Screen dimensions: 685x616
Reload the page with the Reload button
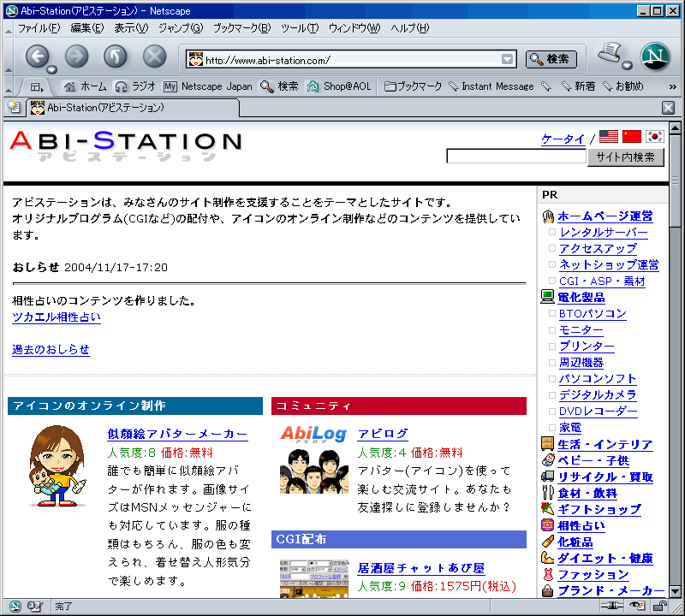(116, 56)
